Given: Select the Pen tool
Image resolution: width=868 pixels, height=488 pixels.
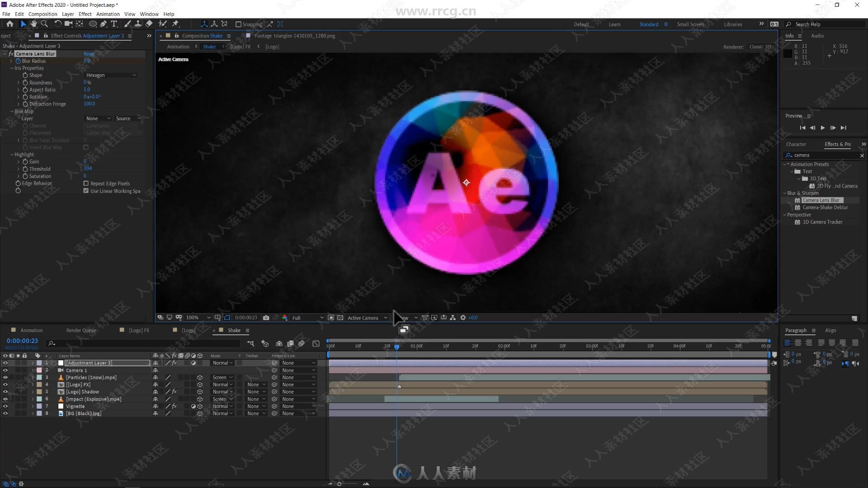Looking at the screenshot, I should [x=104, y=24].
